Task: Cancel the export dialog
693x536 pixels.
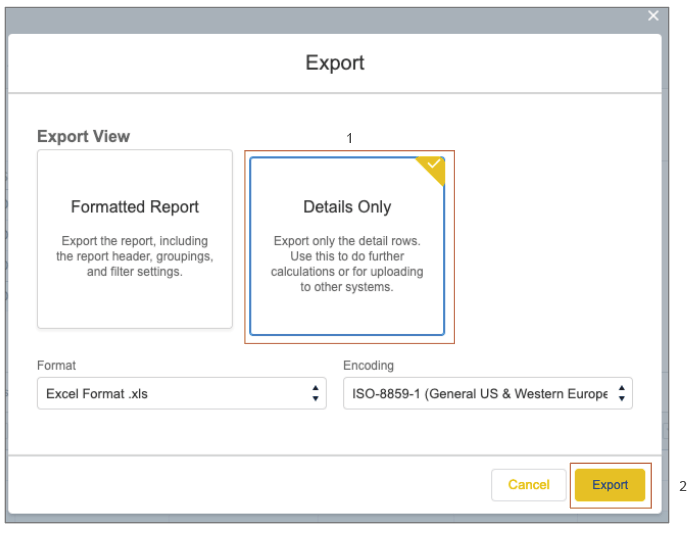Action: coord(529,485)
